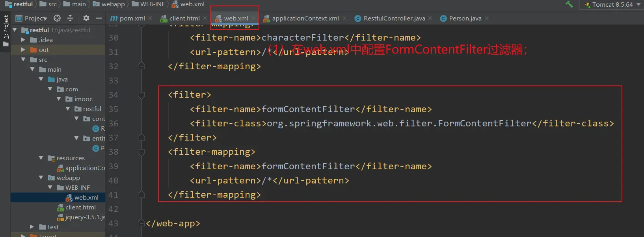Collapse the webapp folder arrow
The width and height of the screenshot is (644, 237).
pyautogui.click(x=41, y=178)
